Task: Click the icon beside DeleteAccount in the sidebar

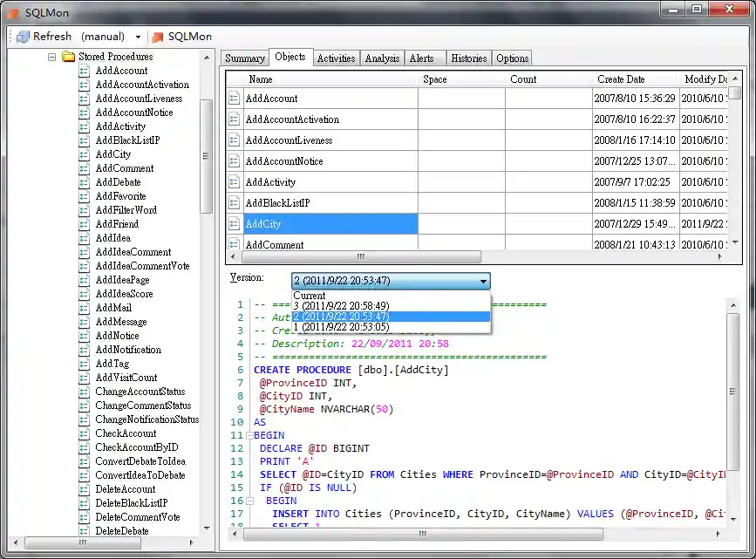Action: click(x=83, y=489)
